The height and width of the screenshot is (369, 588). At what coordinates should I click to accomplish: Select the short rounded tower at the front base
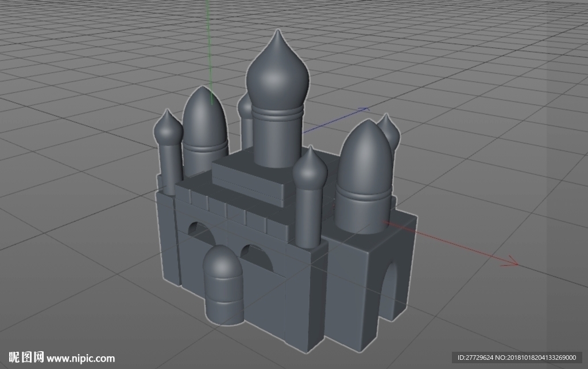click(x=223, y=285)
